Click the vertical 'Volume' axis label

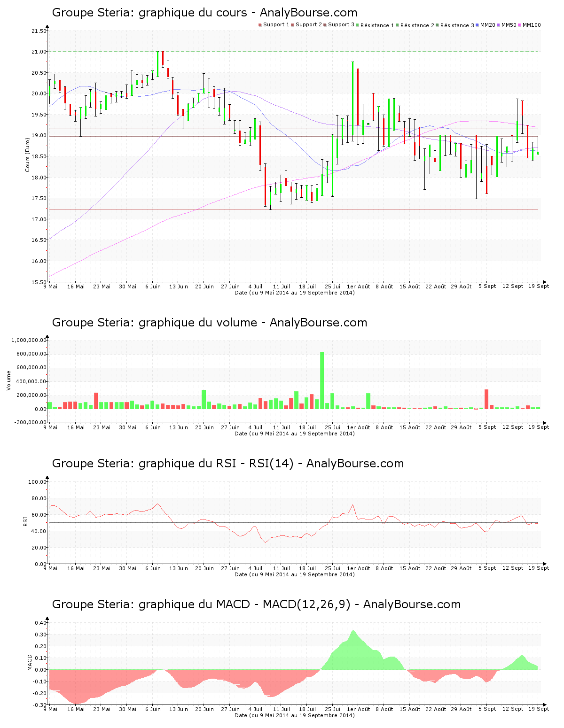pyautogui.click(x=8, y=380)
